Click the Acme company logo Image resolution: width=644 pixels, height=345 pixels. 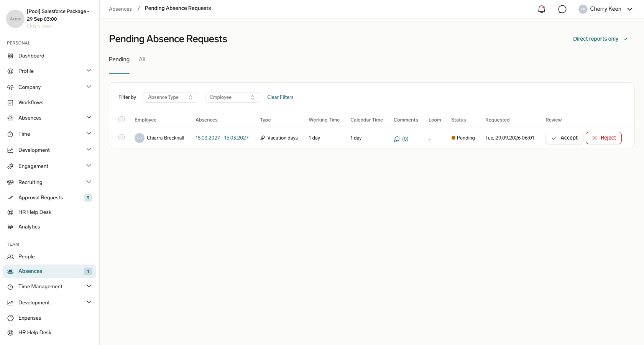click(15, 19)
